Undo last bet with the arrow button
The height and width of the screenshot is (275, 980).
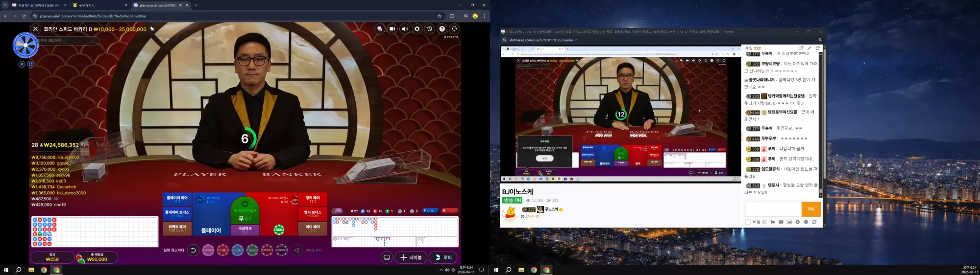click(194, 250)
